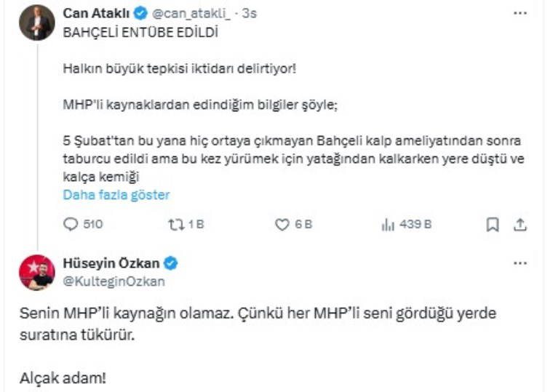View analytics icon showing 439 B views
Image resolution: width=553 pixels, height=392 pixels.
pos(389,225)
